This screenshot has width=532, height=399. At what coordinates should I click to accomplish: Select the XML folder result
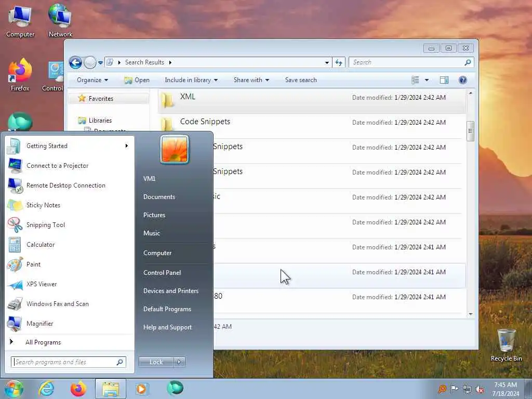tap(312, 101)
